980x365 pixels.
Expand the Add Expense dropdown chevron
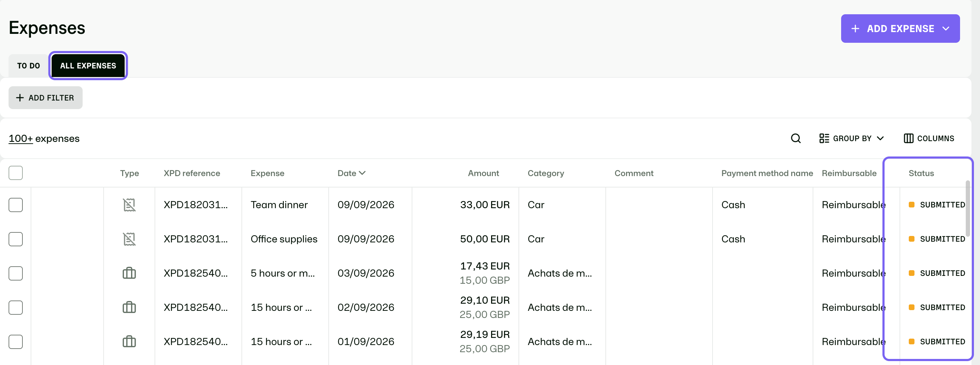tap(946, 29)
